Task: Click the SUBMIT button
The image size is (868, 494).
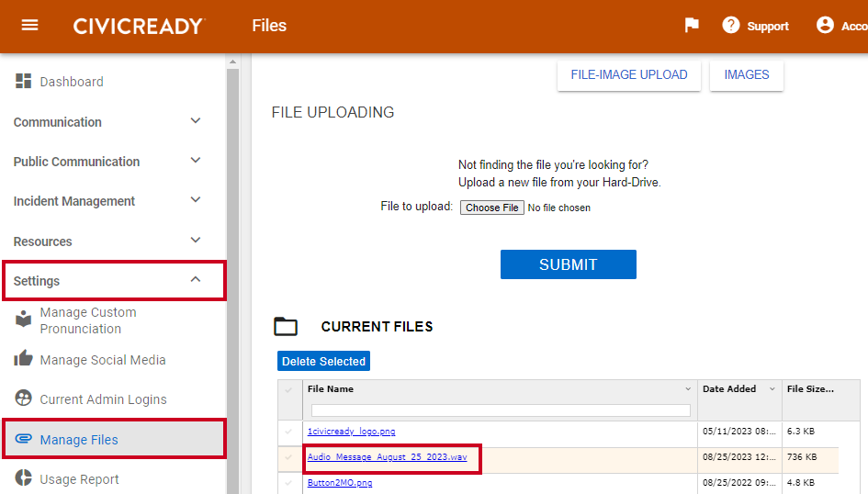Action: (568, 264)
